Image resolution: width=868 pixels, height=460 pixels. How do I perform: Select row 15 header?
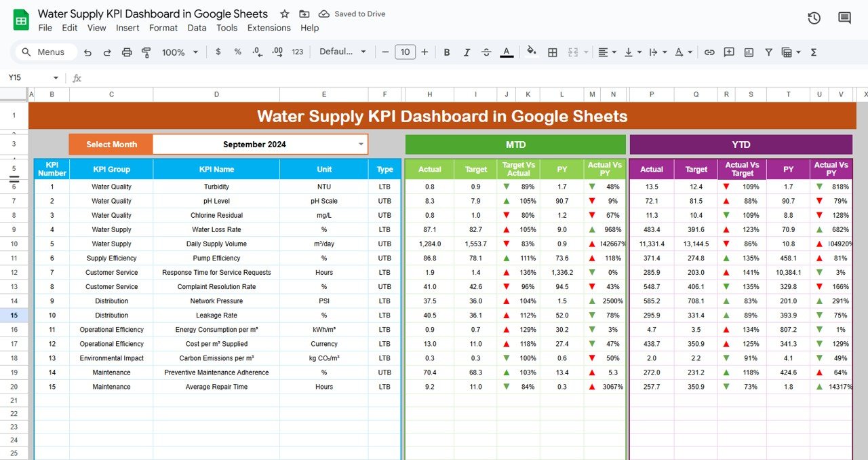click(14, 315)
